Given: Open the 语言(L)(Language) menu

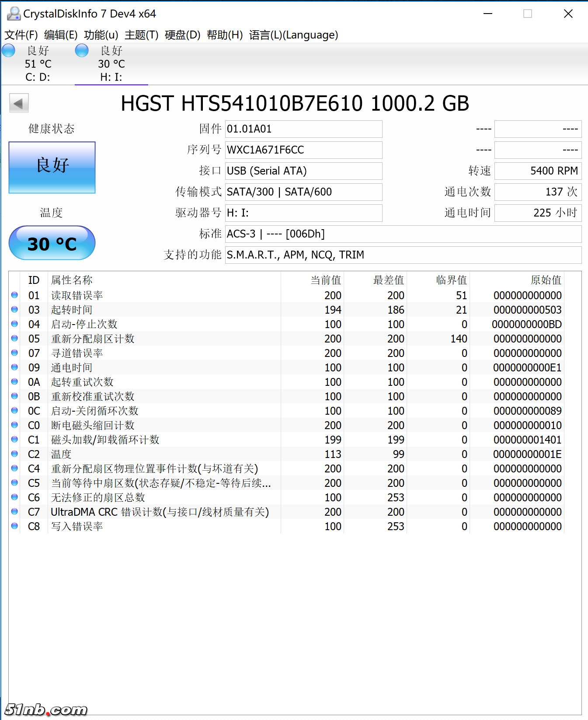Looking at the screenshot, I should click(293, 35).
